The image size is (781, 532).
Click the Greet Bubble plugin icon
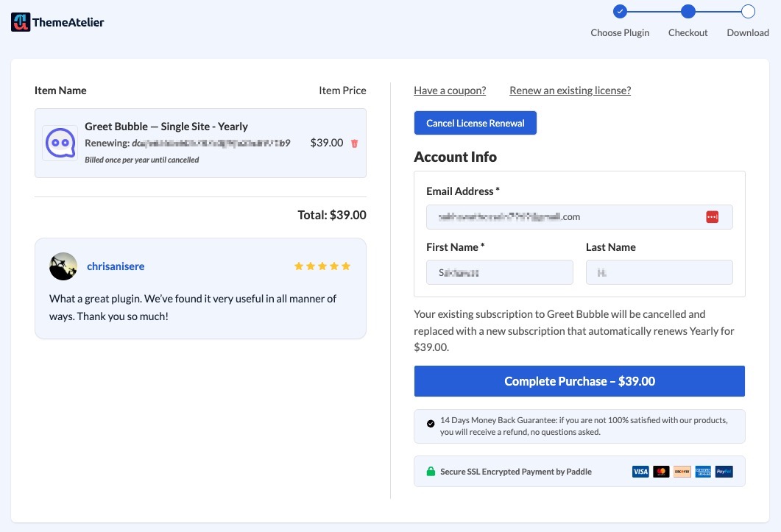tap(60, 143)
